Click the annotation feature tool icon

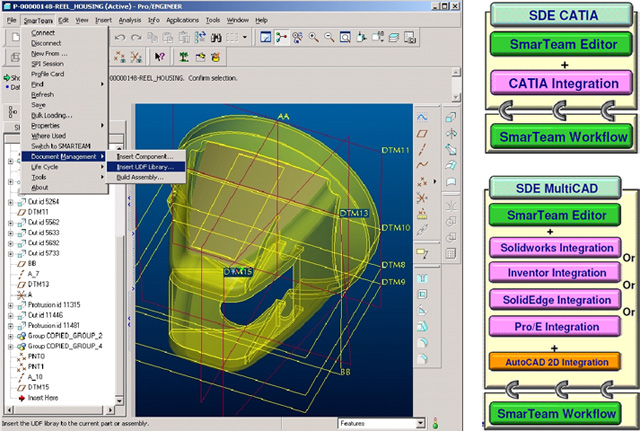coord(422,253)
